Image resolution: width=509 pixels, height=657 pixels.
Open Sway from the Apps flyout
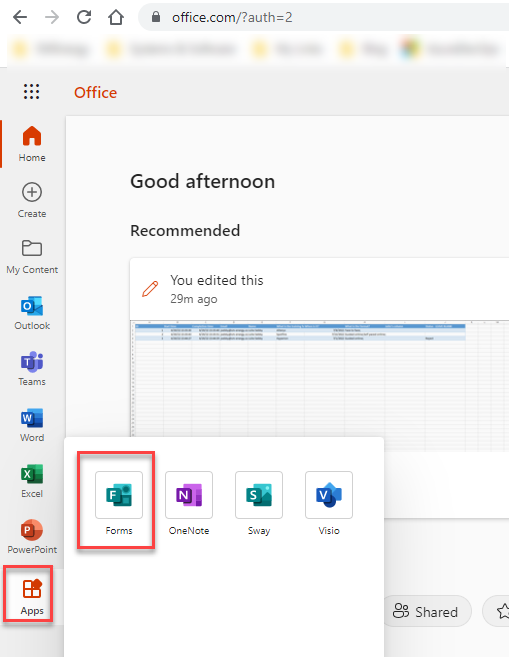click(x=259, y=502)
